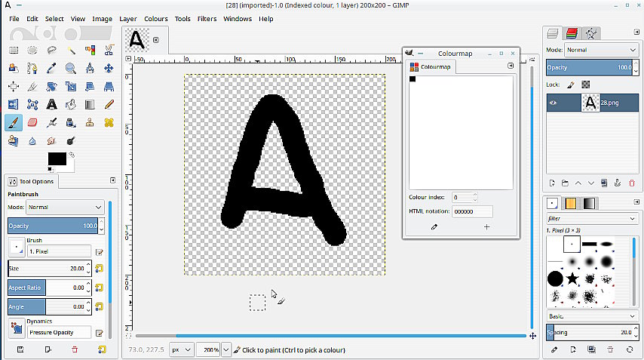The width and height of the screenshot is (644, 360).
Task: Switch to the Channels tab
Action: 572,33
